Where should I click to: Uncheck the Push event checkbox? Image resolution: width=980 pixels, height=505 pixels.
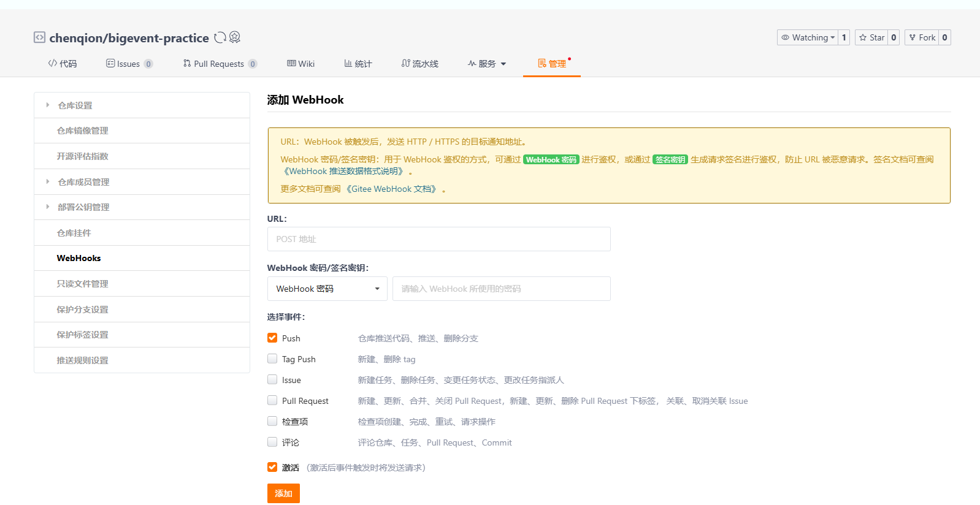click(x=272, y=338)
